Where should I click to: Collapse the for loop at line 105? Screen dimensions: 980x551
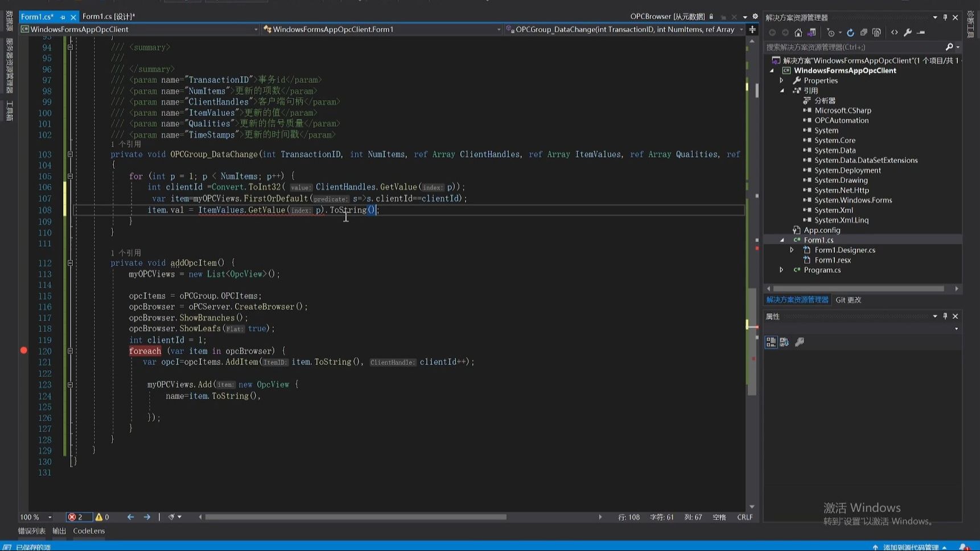[x=70, y=176]
